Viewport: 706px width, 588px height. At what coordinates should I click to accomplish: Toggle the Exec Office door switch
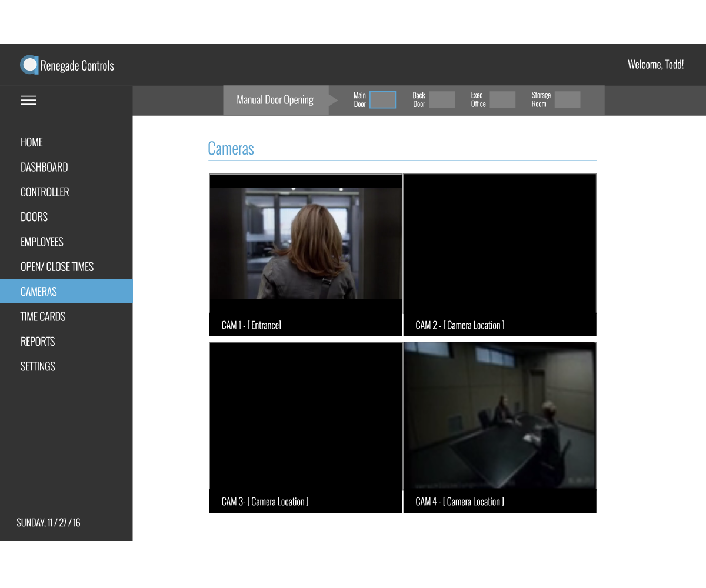point(502,100)
